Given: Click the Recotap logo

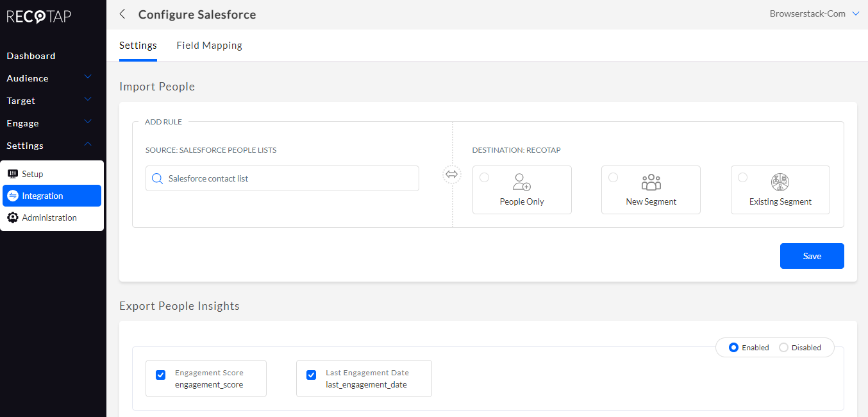Looking at the screenshot, I should [39, 16].
